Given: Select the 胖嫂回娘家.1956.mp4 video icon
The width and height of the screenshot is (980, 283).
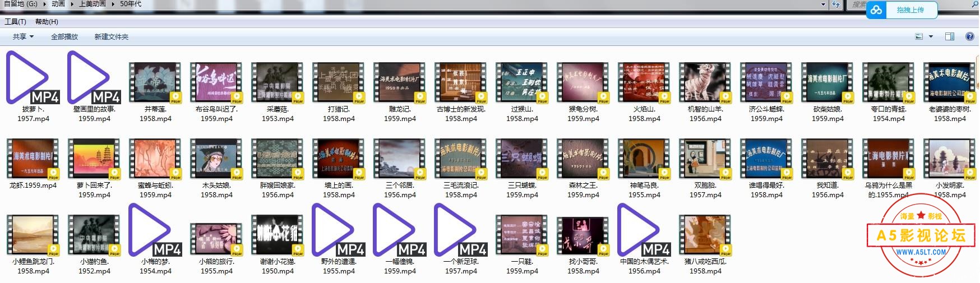Looking at the screenshot, I should pyautogui.click(x=278, y=159).
